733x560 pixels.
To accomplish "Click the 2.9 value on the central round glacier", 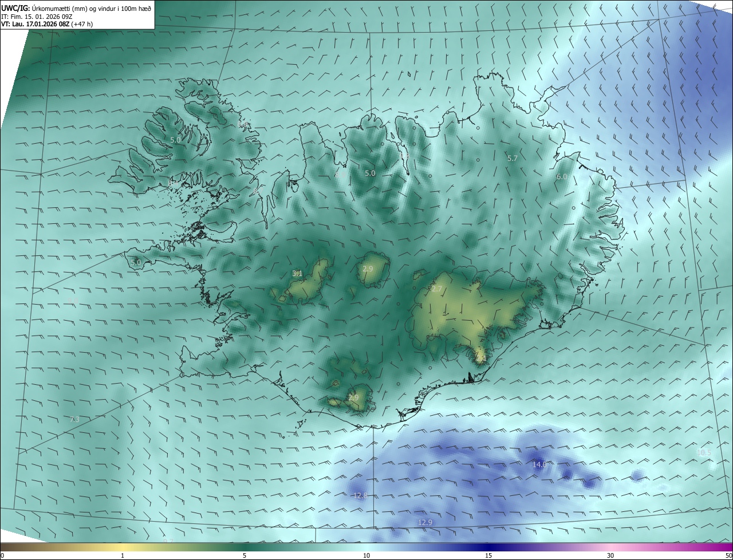I will pyautogui.click(x=368, y=269).
